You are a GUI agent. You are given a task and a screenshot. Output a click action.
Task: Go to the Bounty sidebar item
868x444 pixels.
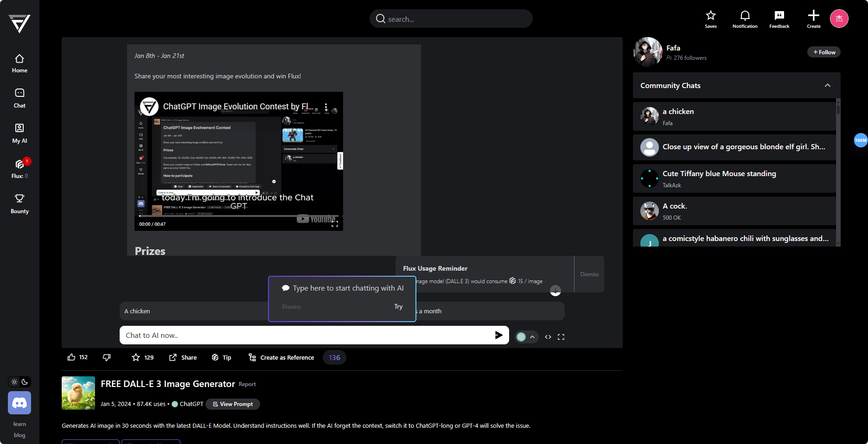pyautogui.click(x=19, y=204)
